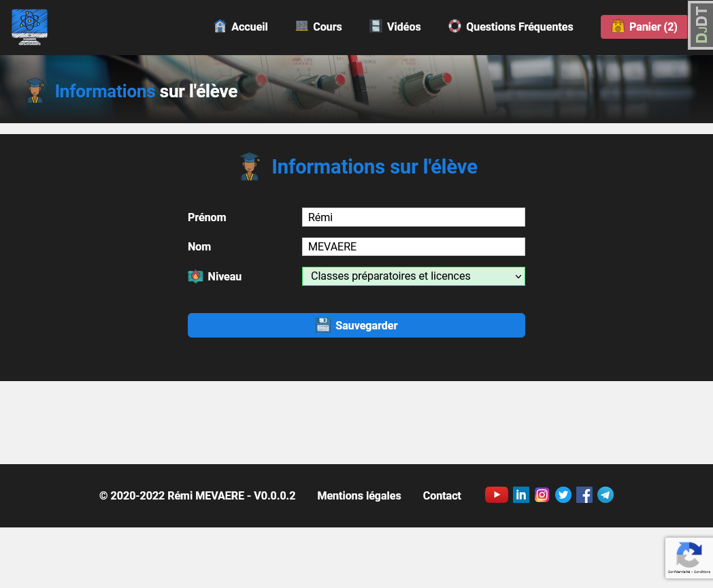Open the Twitter icon in footer

563,495
